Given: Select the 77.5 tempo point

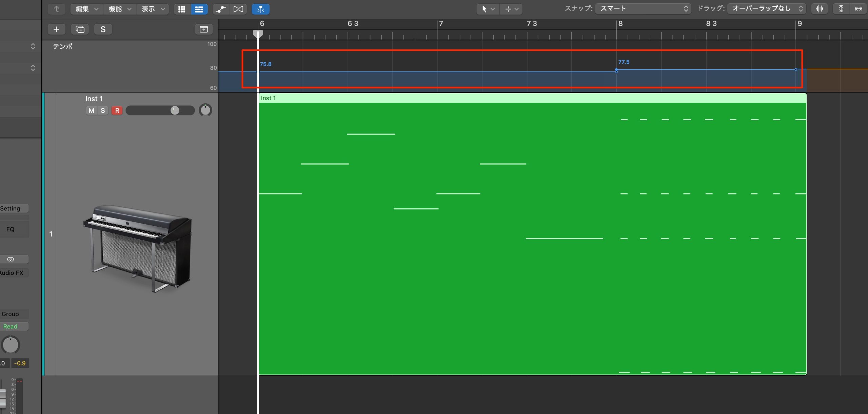Looking at the screenshot, I should (616, 70).
